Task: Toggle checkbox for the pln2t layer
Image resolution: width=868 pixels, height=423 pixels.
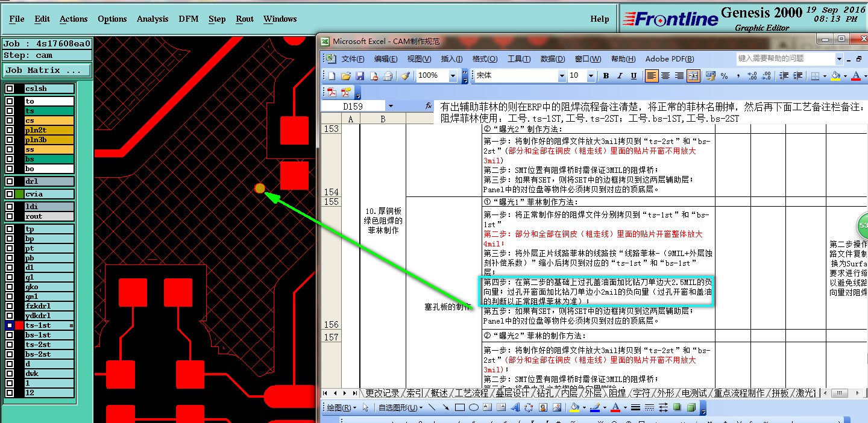Action: point(10,130)
